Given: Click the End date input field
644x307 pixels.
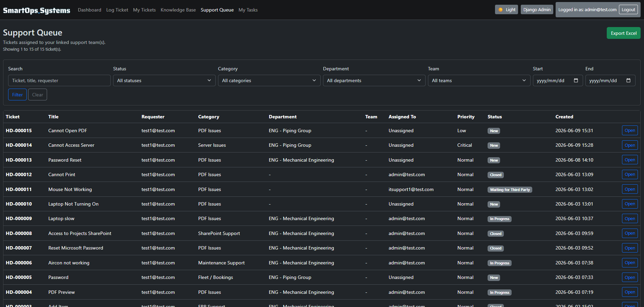Looking at the screenshot, I should coord(610,80).
